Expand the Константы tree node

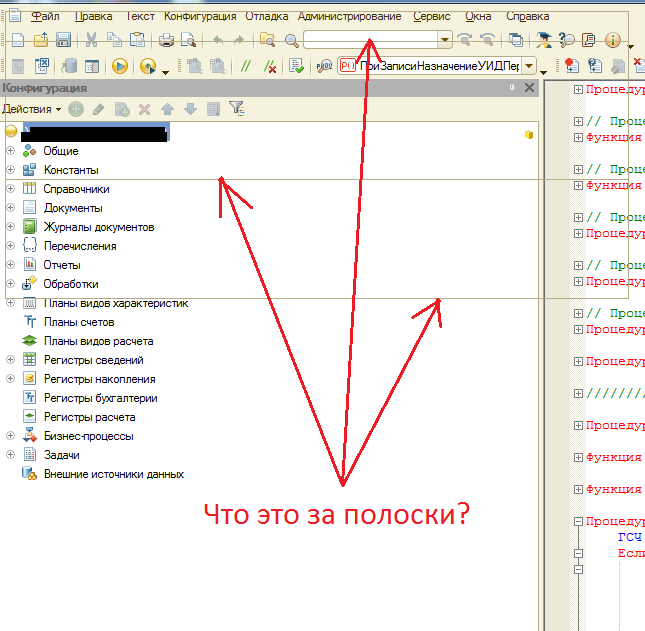point(11,170)
